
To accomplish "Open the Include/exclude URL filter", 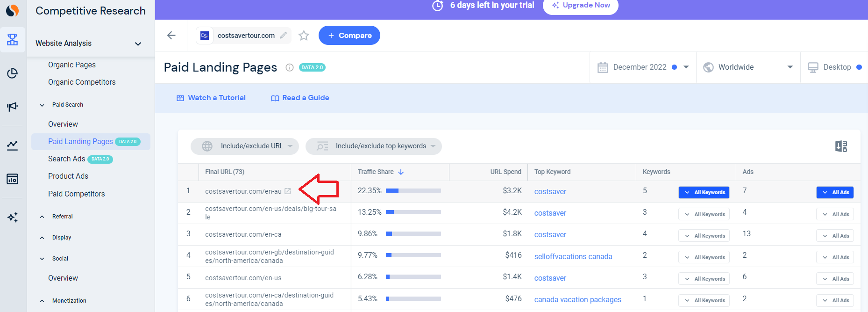I will [245, 146].
